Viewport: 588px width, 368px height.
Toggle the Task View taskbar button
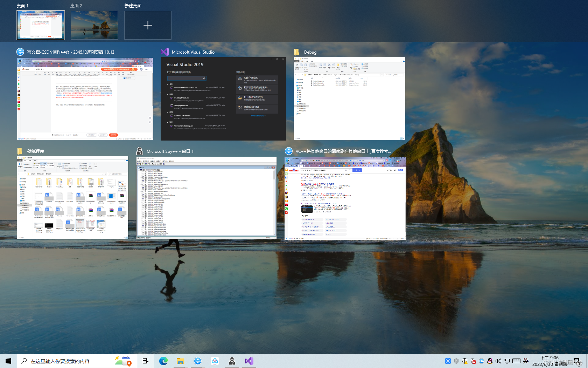146,361
